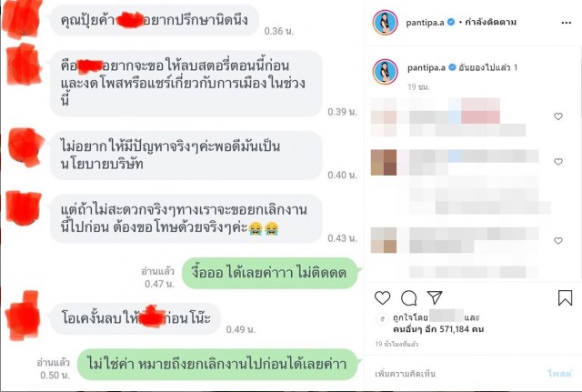Focus the เพิ่มความคิดเห็น comment input field
The width and height of the screenshot is (582, 392).
pos(458,374)
